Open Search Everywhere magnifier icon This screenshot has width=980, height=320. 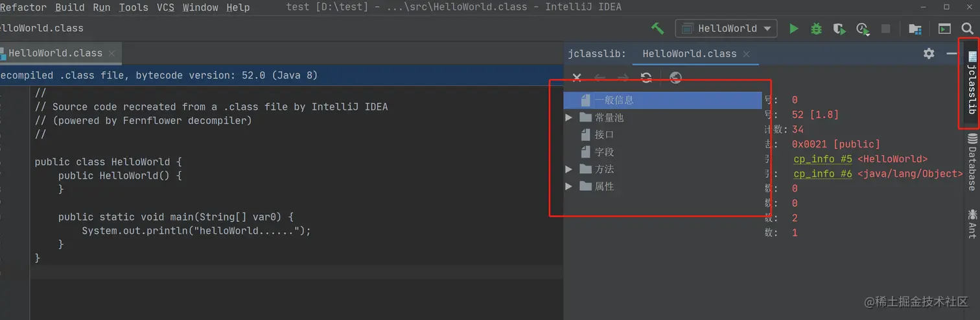pyautogui.click(x=967, y=29)
